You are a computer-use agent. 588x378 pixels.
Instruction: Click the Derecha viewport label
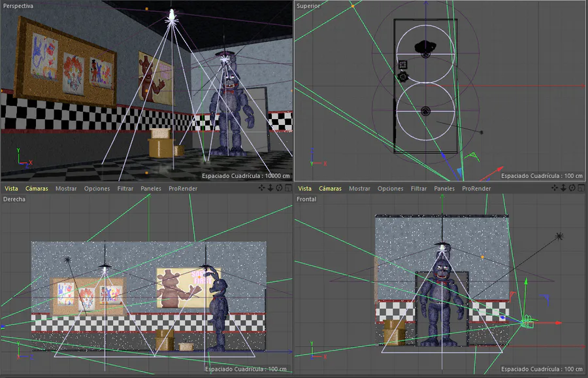[14, 199]
